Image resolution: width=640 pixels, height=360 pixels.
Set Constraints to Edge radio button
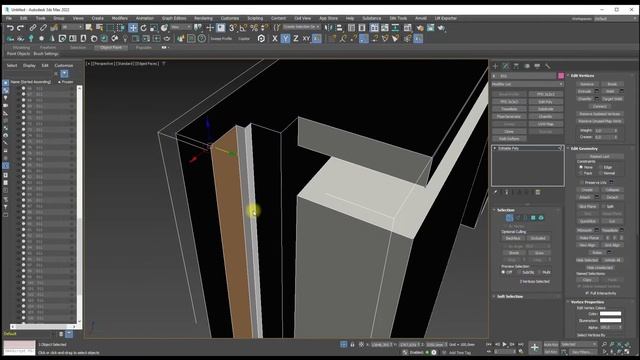601,167
